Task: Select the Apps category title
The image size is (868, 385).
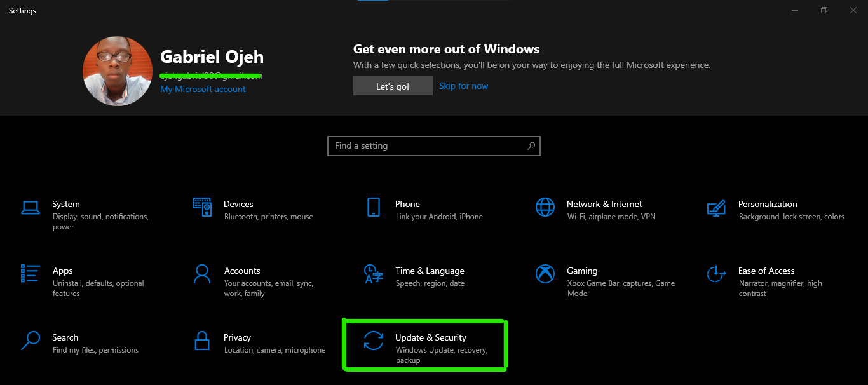Action: pyautogui.click(x=63, y=271)
